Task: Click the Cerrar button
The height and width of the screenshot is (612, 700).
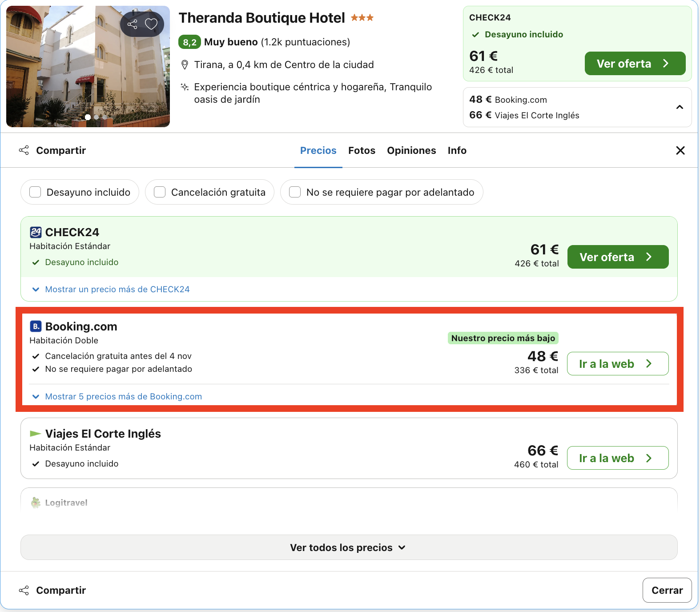Action: click(667, 590)
